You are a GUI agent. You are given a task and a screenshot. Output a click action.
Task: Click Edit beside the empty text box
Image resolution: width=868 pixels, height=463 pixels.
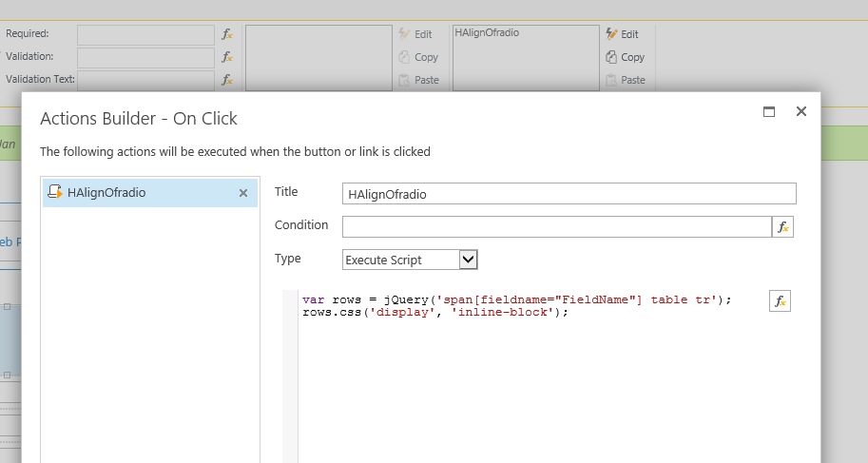416,34
